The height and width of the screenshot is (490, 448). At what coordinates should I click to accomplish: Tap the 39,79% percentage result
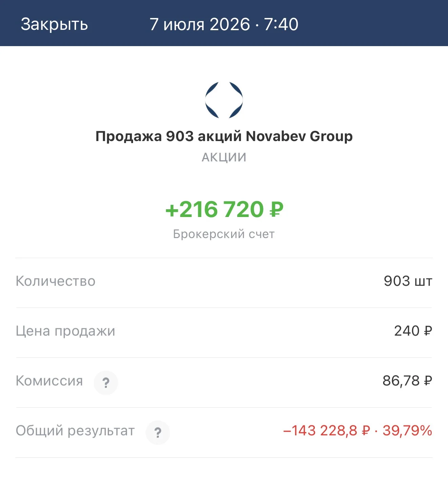tap(407, 431)
